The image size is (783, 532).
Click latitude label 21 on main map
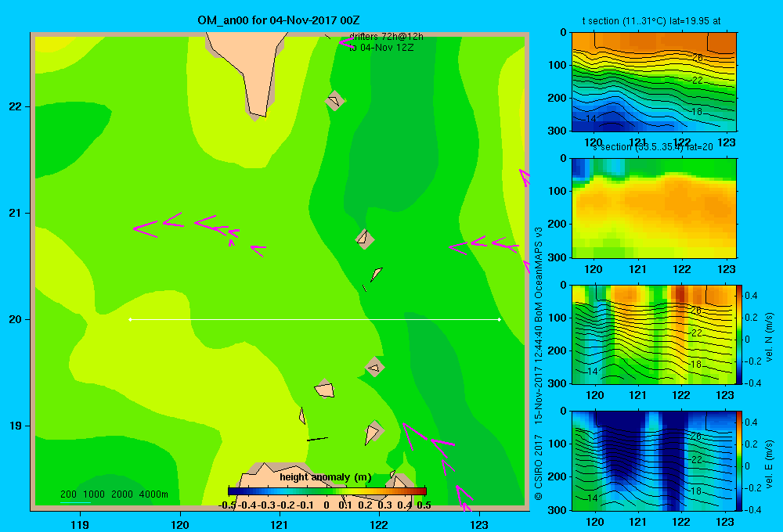[16, 213]
